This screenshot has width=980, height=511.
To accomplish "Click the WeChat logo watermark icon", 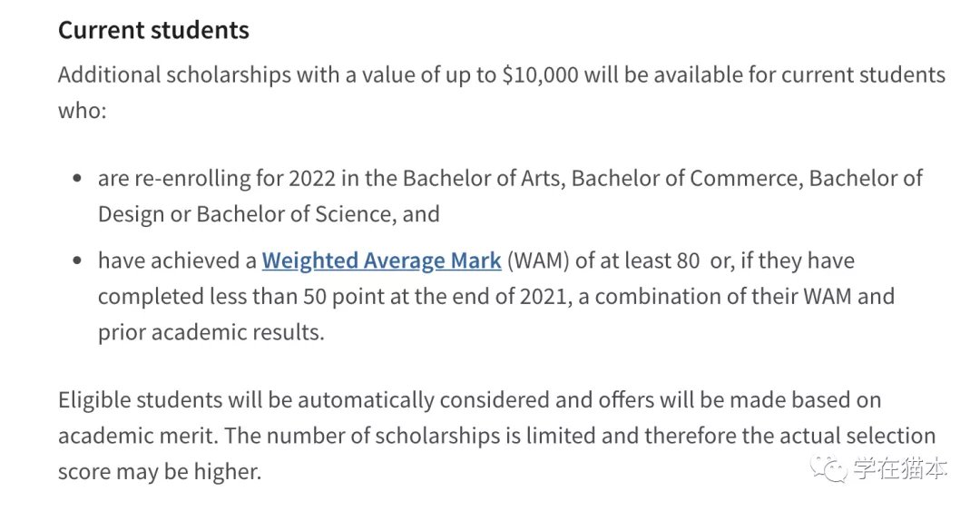I will click(x=828, y=467).
